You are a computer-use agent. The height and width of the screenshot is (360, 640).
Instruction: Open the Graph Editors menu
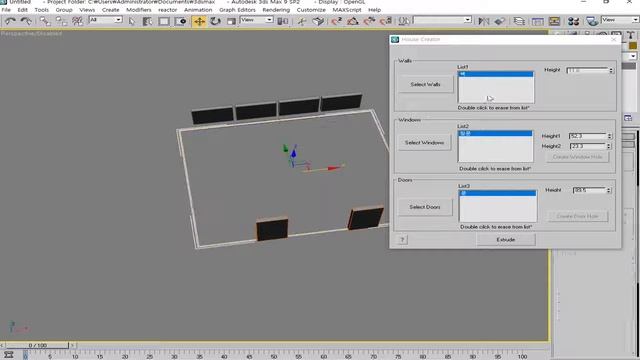237,10
